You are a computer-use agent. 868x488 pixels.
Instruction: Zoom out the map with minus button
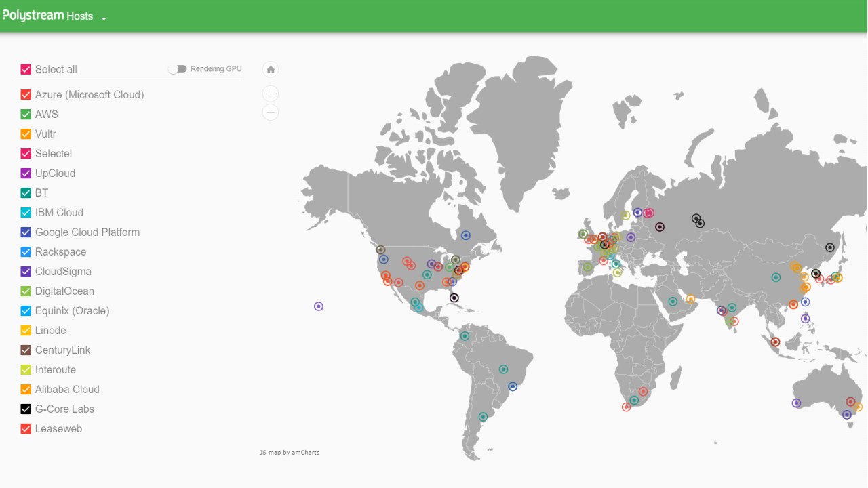(x=271, y=113)
